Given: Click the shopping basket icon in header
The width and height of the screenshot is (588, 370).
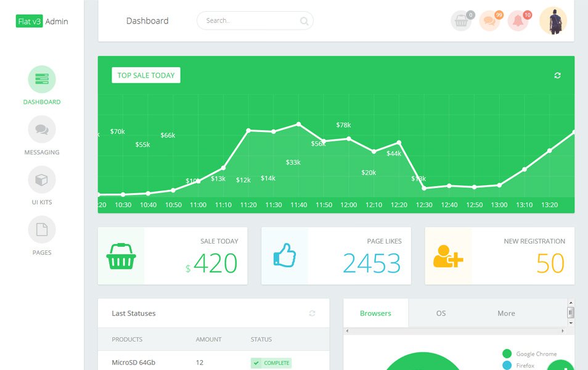Looking at the screenshot, I should coord(461,21).
